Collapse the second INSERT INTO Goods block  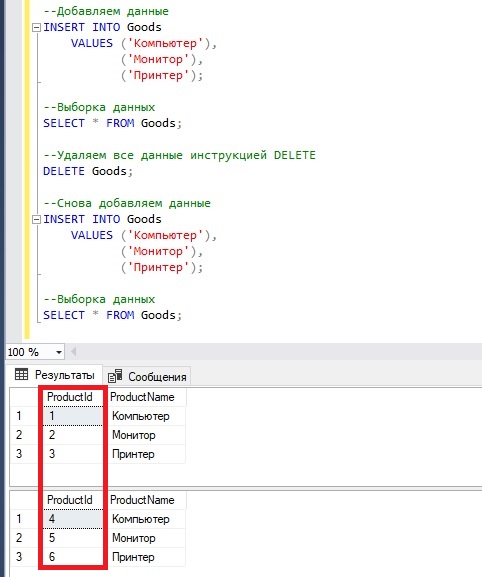(x=36, y=220)
